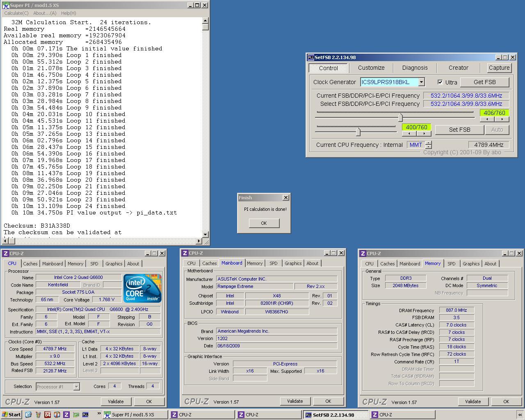Screen dimensions: 525x420
Task: Expand quick launch overflow chevron
Action: click(x=99, y=414)
